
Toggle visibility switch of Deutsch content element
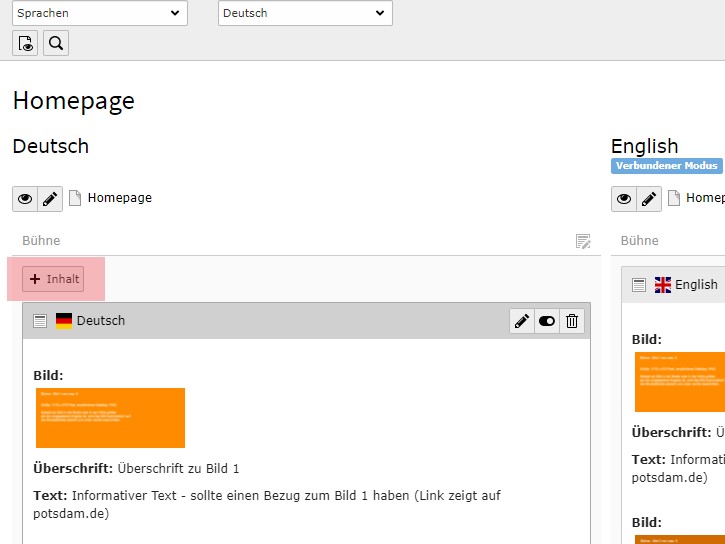(547, 321)
